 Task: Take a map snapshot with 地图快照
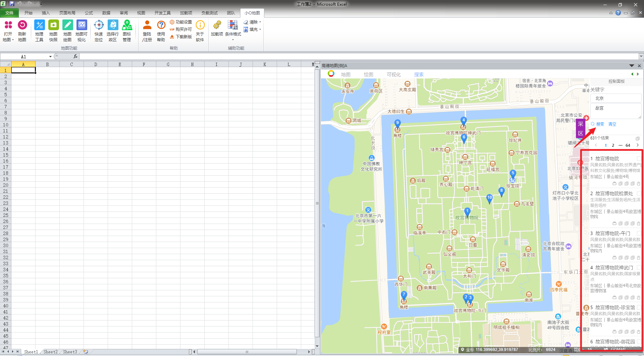point(53,25)
